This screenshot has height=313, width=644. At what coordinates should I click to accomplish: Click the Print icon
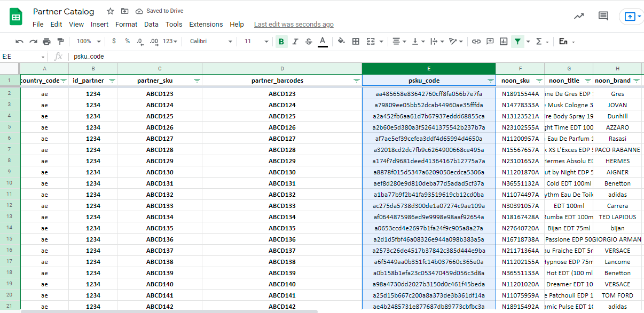pos(46,42)
